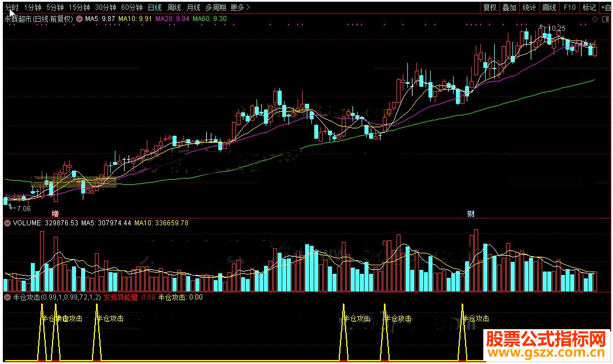Select the 月线 monthly chart tab
Viewport: 613px width, 364px height.
tap(193, 7)
